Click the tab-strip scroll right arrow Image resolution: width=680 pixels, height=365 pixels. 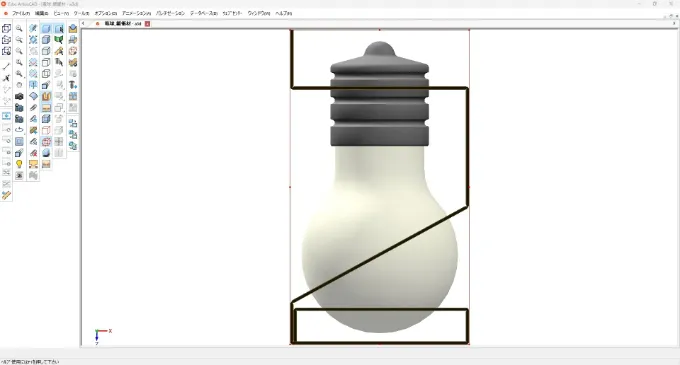674,24
